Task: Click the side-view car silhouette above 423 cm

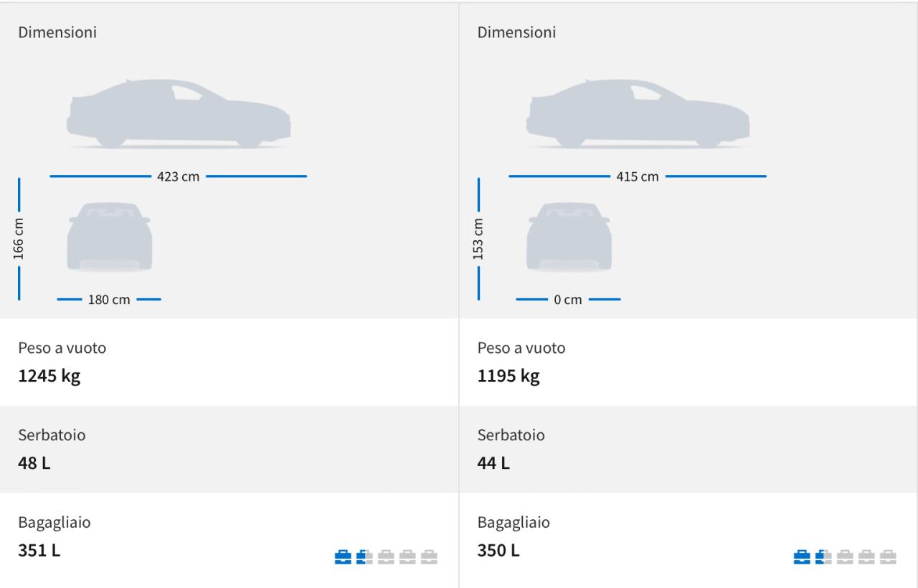Action: [x=179, y=114]
